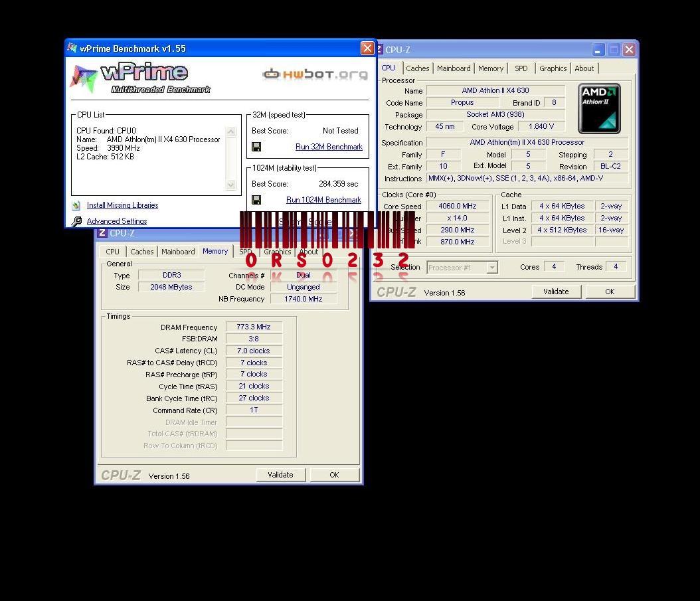Click the Code Name field Propus
700x601 pixels.
(462, 102)
